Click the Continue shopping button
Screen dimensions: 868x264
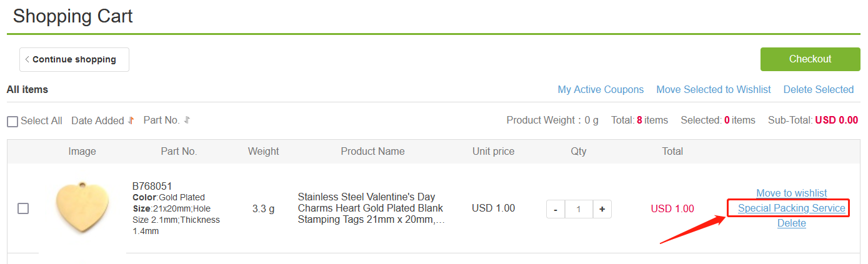click(x=74, y=59)
